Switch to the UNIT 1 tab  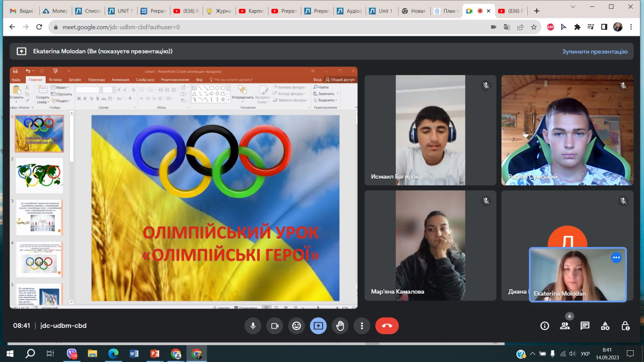pos(121,11)
